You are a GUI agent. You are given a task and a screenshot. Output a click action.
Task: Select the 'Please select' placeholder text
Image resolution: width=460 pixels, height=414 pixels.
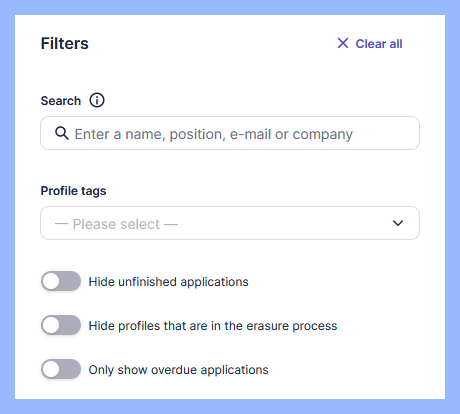[116, 224]
